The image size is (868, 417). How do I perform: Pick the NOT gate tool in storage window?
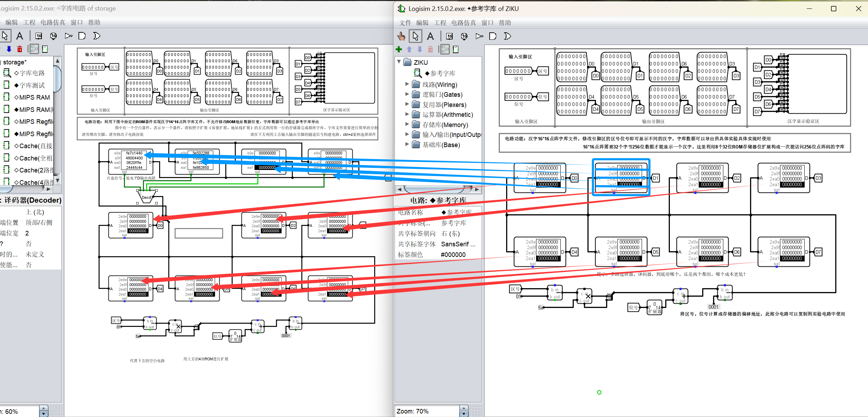click(x=69, y=36)
